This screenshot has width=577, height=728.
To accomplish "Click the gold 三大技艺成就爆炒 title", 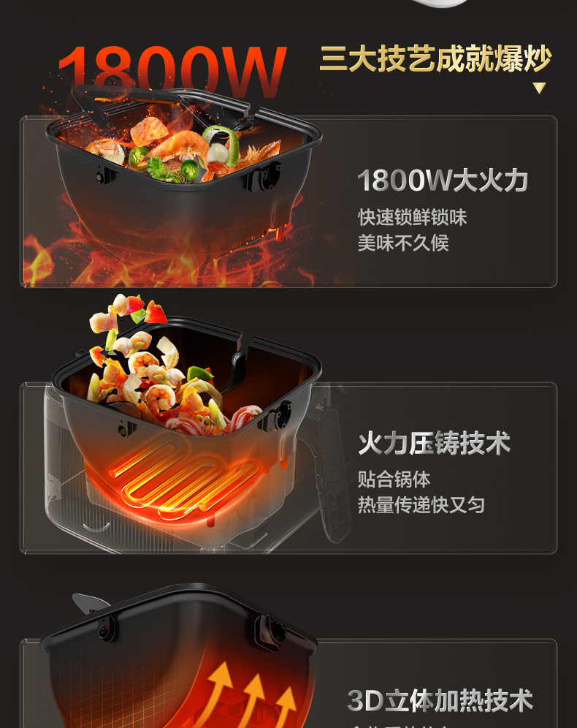I will click(435, 59).
